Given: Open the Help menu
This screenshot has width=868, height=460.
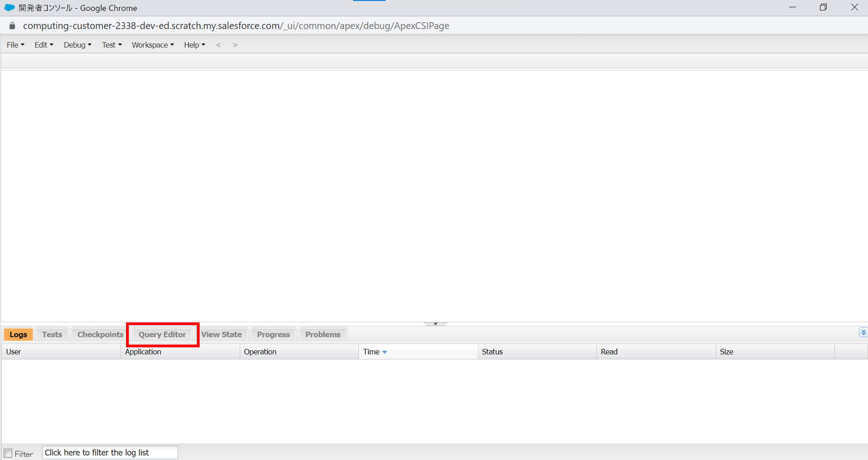Looking at the screenshot, I should (194, 45).
